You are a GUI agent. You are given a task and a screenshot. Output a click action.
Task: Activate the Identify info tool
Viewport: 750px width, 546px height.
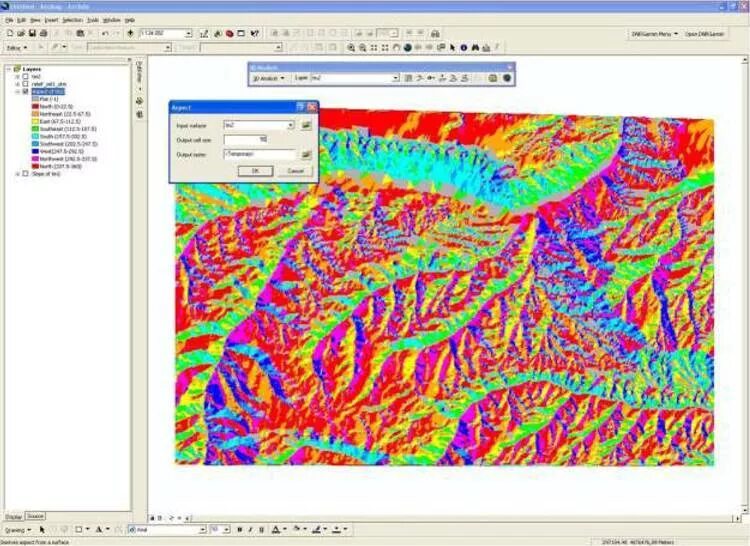click(x=463, y=48)
